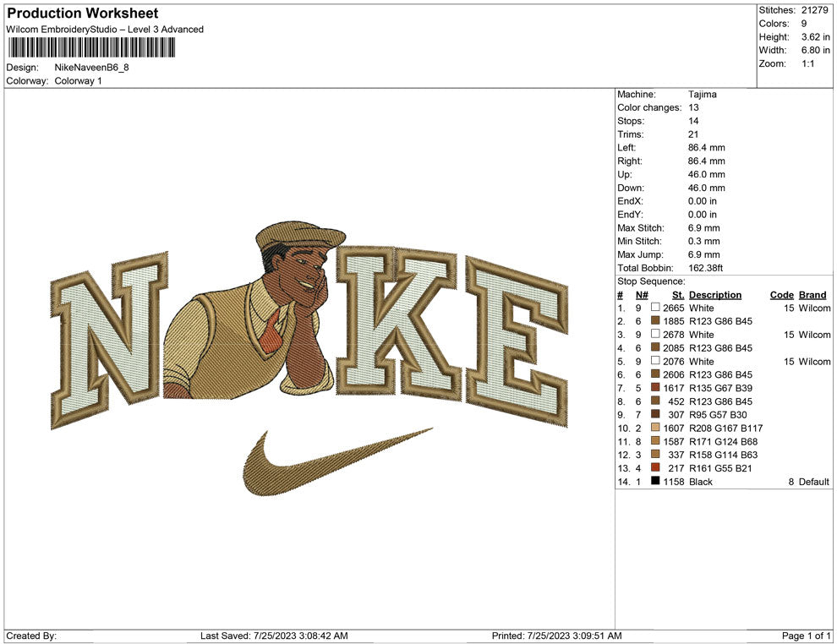Click the embroidered letter E
This screenshot has width=837, height=644.
[x=517, y=341]
